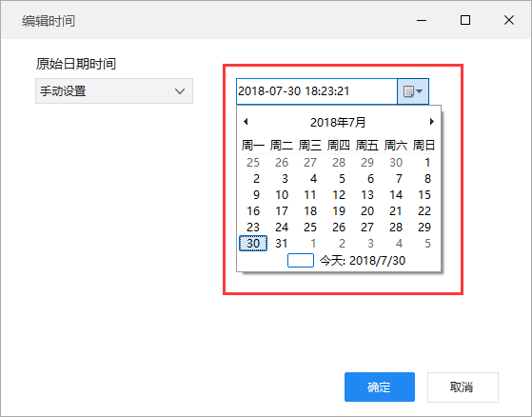This screenshot has height=417, width=532.
Task: Click the 取消 button
Action: pyautogui.click(x=463, y=387)
